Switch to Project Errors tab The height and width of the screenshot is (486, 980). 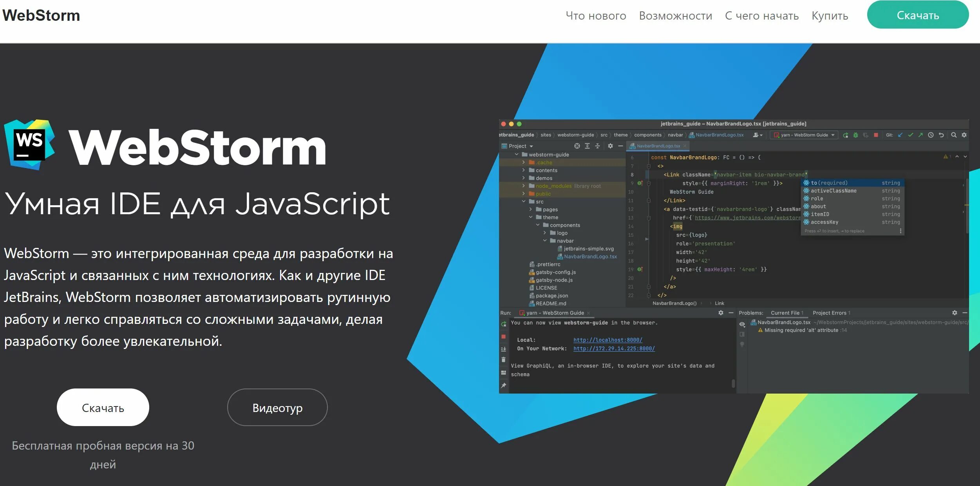click(831, 313)
